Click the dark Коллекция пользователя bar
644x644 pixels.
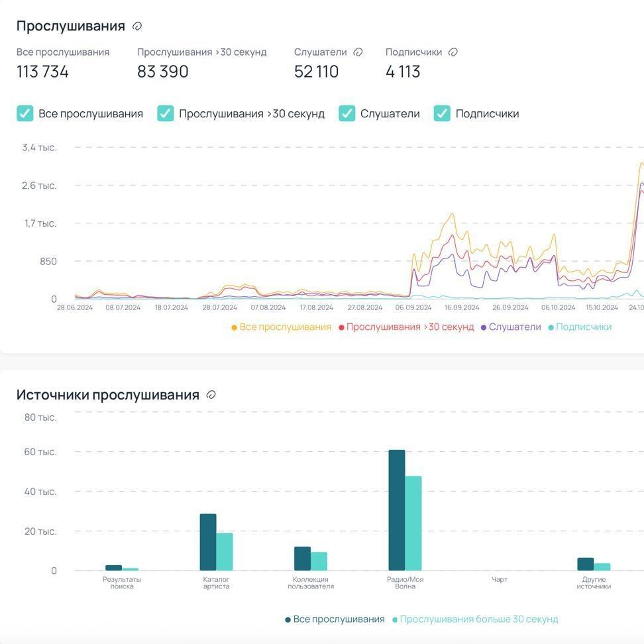(x=302, y=559)
